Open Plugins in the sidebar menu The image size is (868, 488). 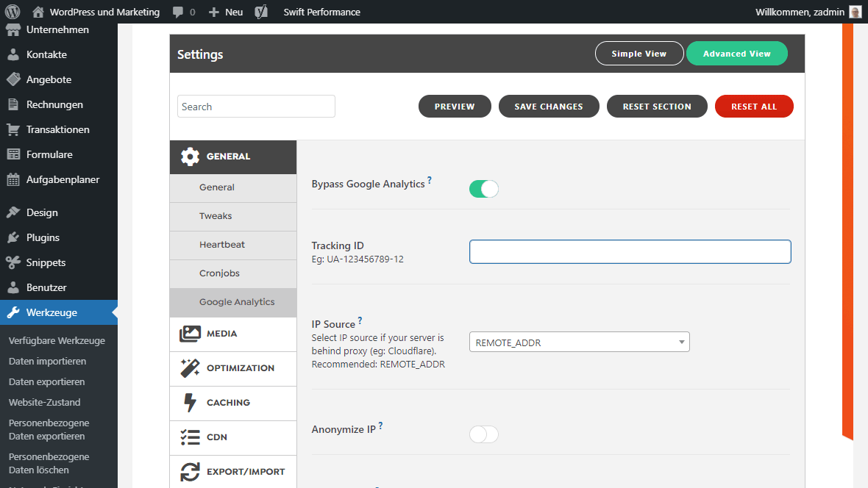43,237
